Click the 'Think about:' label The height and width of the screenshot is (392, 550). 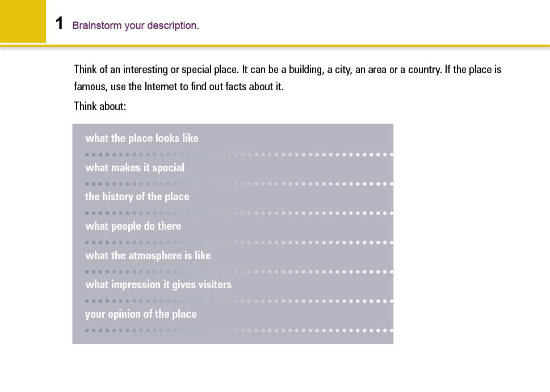point(100,106)
